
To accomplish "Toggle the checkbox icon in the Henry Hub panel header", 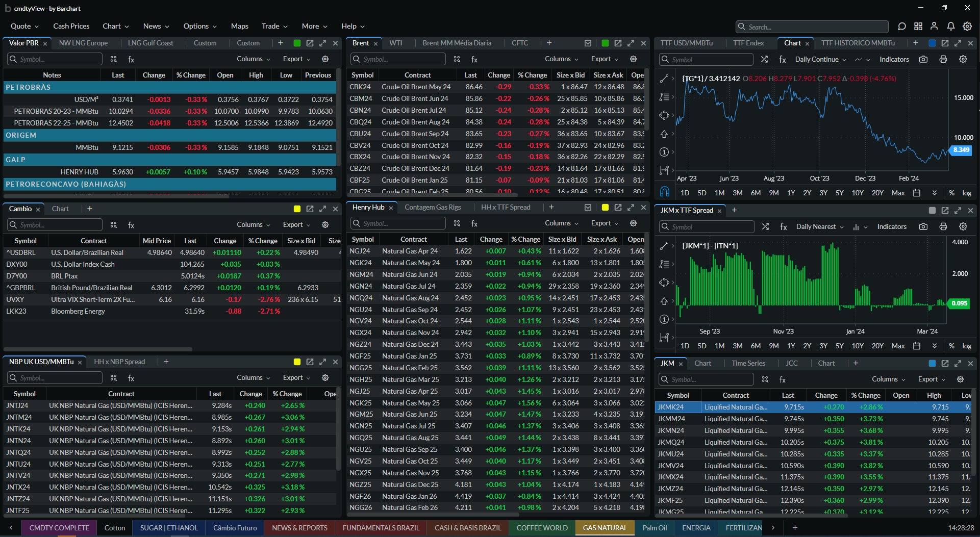I will coord(588,208).
